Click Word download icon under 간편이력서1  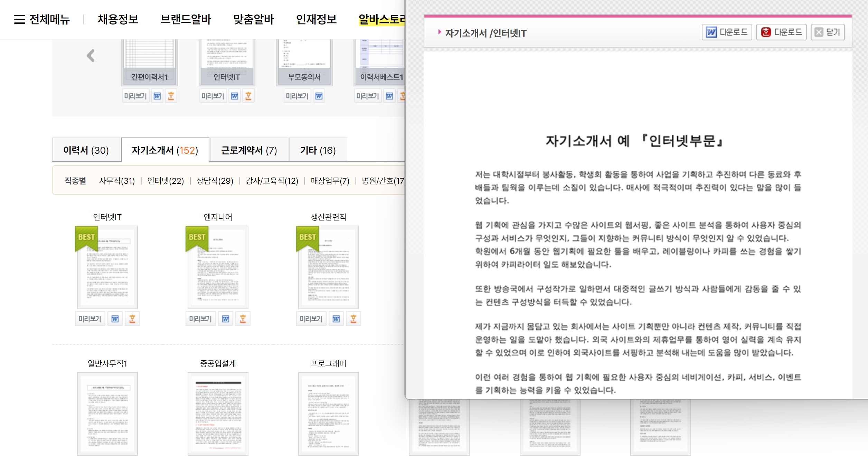click(x=157, y=96)
